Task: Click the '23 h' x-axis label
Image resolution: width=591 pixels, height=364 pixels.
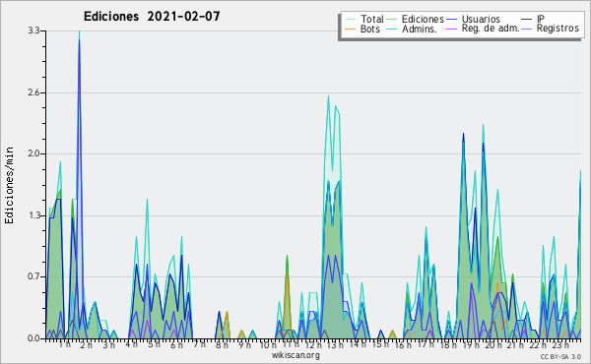Action: 559,344
